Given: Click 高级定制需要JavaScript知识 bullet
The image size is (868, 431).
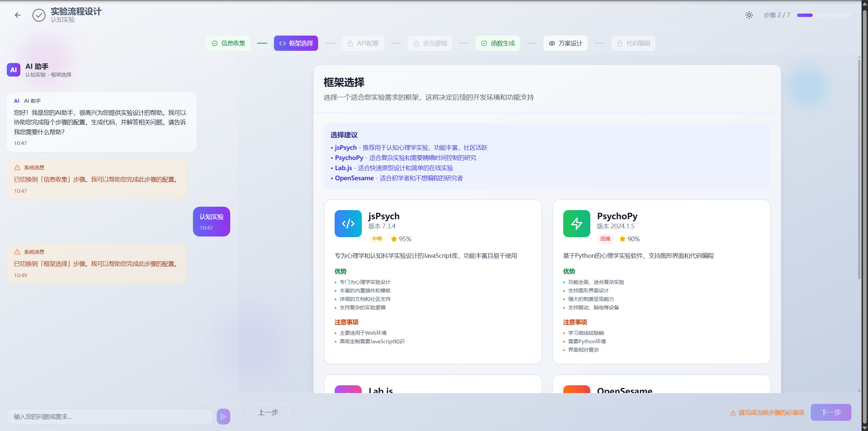Looking at the screenshot, I should point(372,341).
